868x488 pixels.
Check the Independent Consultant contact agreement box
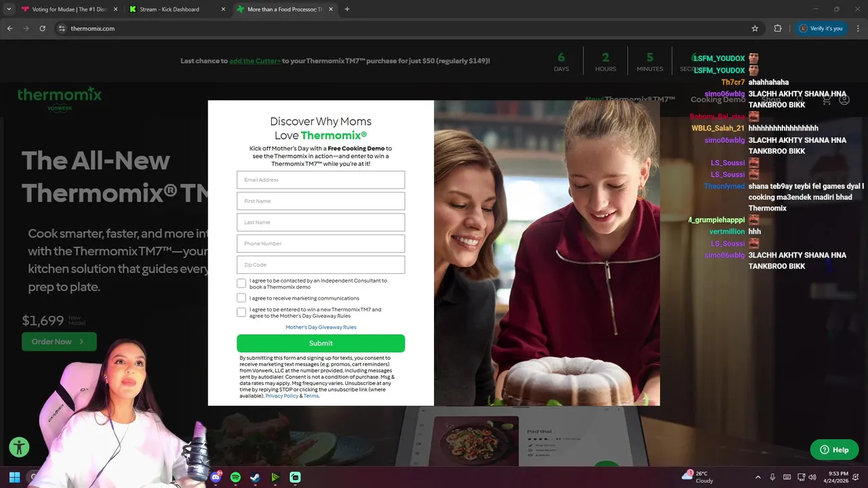coord(241,283)
